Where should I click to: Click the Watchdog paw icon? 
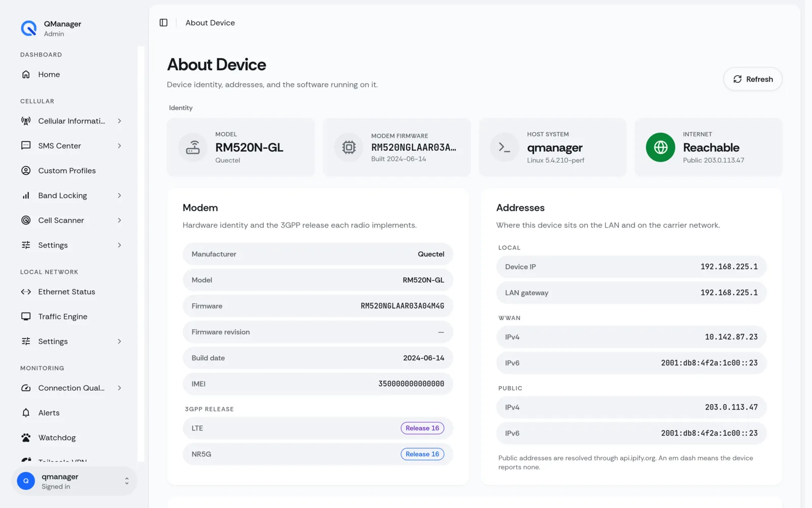pyautogui.click(x=26, y=438)
